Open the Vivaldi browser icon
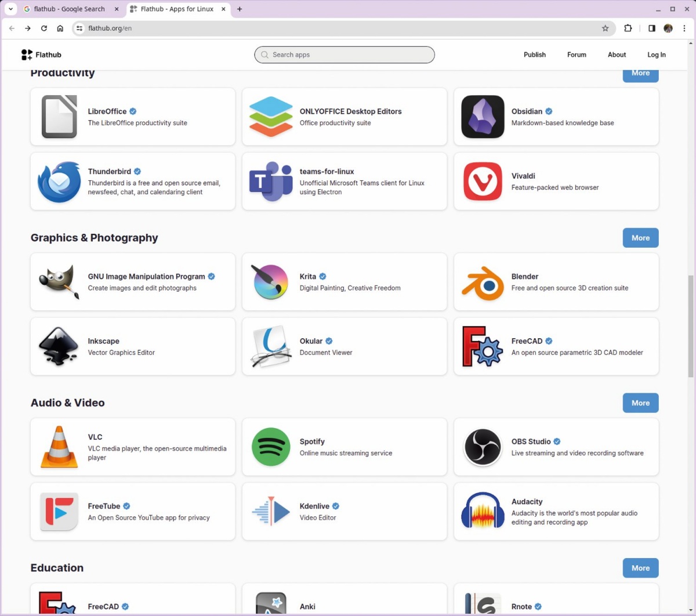The image size is (696, 616). click(x=483, y=182)
